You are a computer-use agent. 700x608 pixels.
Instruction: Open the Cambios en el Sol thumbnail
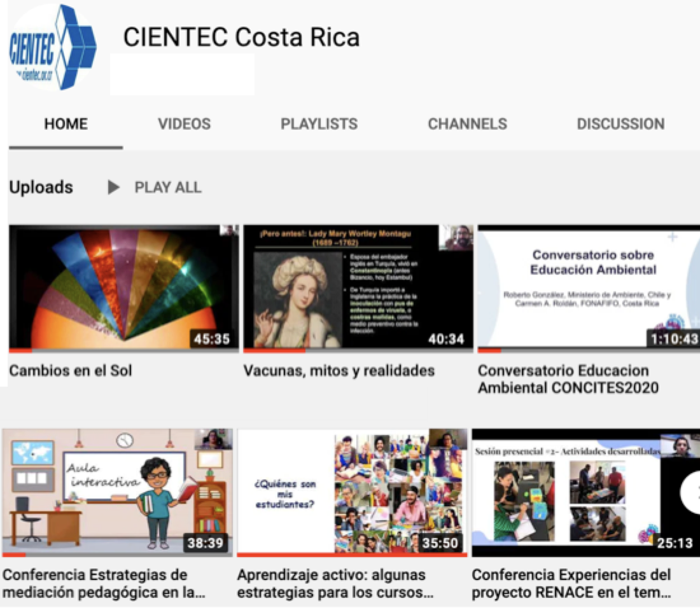[x=123, y=287]
